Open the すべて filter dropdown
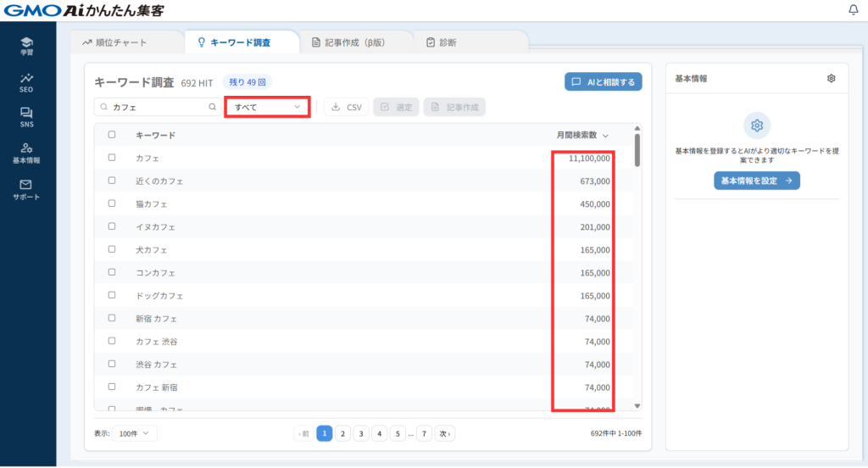868x468 pixels. [267, 108]
